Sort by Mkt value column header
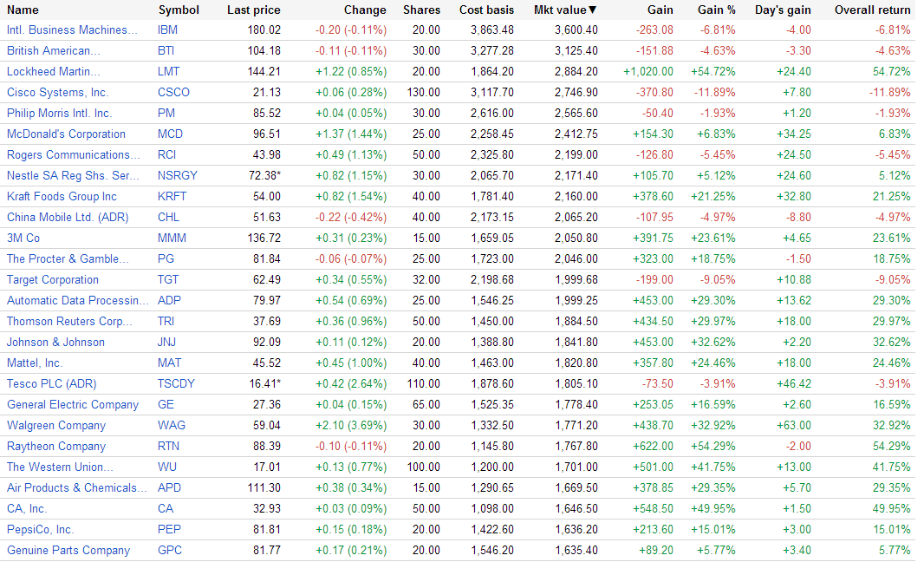 pos(565,10)
